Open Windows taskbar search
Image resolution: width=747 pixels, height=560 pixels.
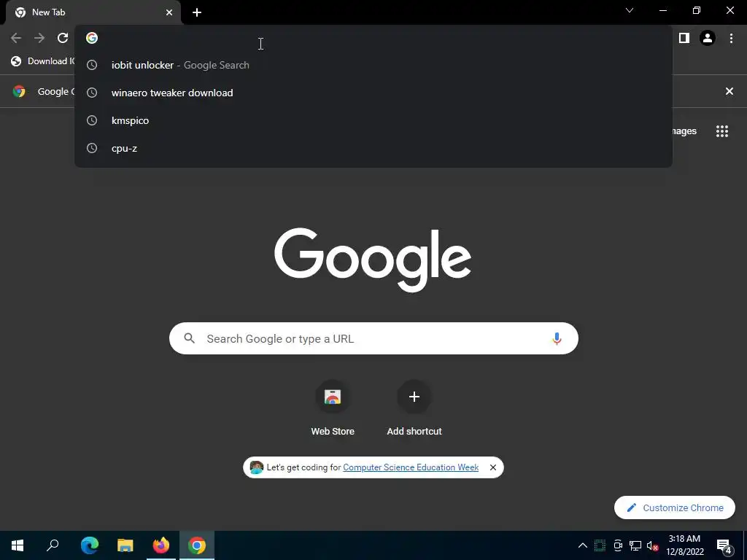coord(53,545)
